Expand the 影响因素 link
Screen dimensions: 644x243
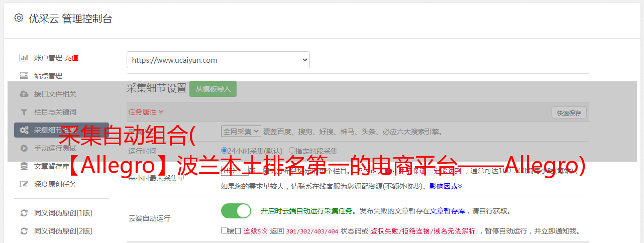point(446,186)
